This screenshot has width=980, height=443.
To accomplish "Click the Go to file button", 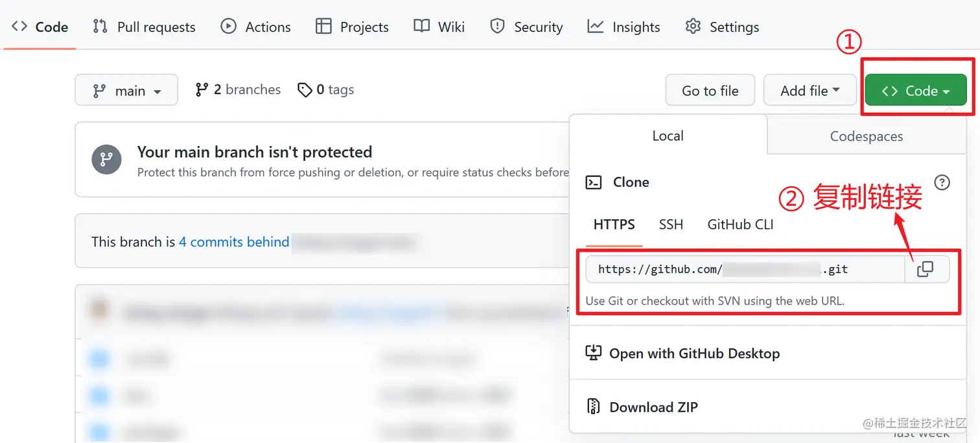I will [710, 90].
